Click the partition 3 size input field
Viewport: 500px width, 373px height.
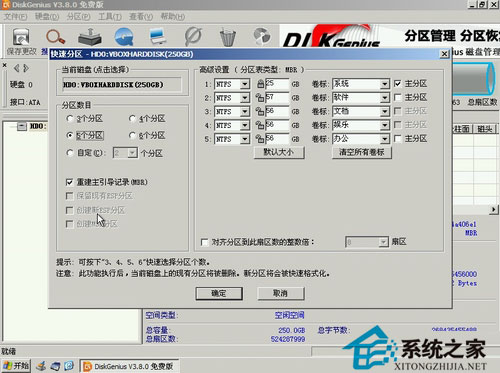click(277, 111)
